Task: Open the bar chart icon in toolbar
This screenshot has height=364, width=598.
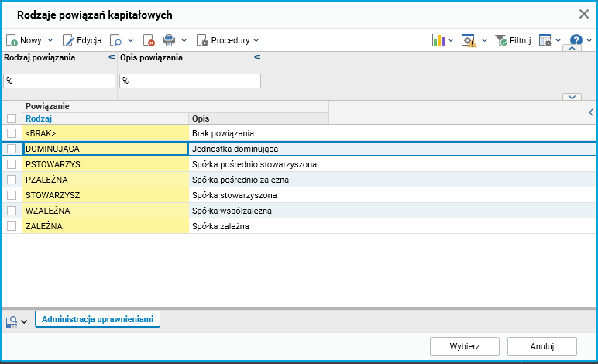Action: click(438, 40)
